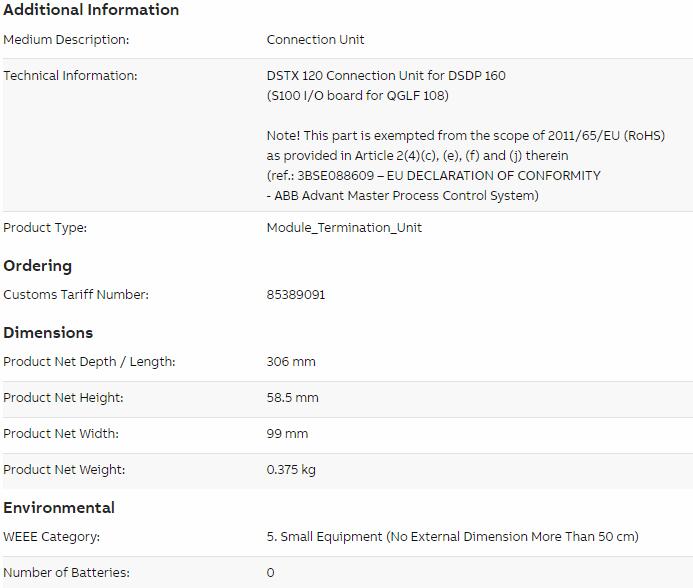Select the Connection Unit description text
The width and height of the screenshot is (693, 588).
pos(316,40)
